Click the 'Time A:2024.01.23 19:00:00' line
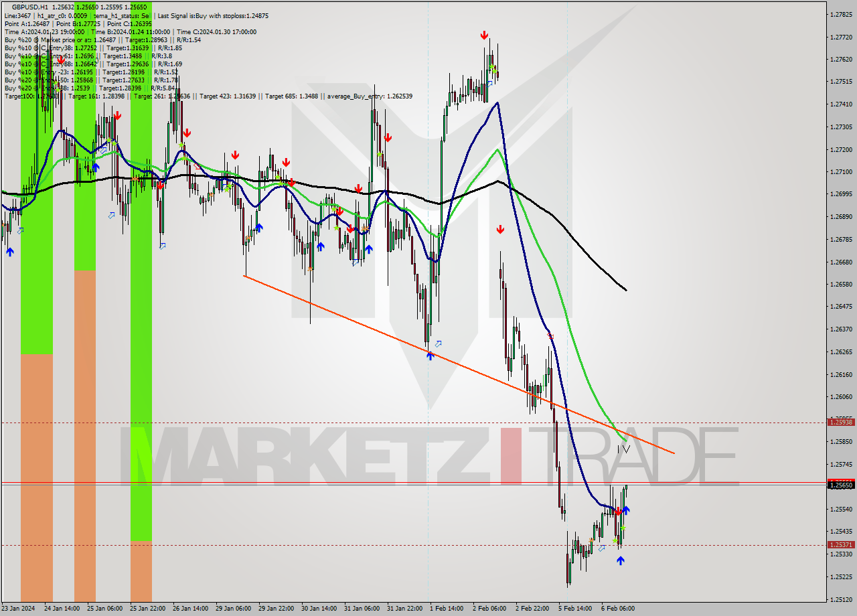 coord(44,31)
